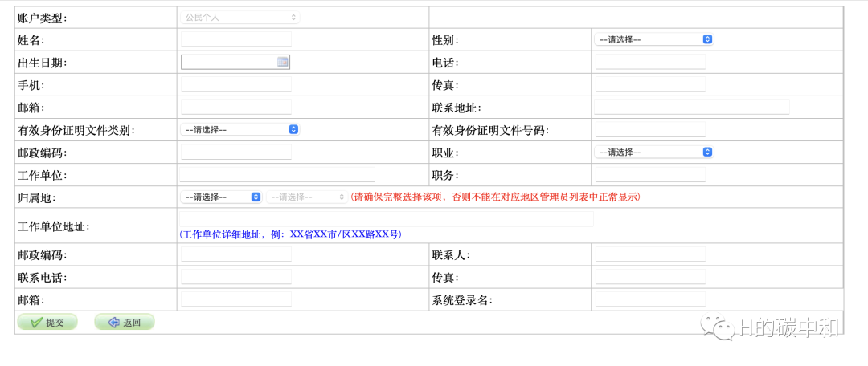868x366 pixels.
Task: Focus the 邮政编码 field next to 职业
Action: click(x=235, y=152)
